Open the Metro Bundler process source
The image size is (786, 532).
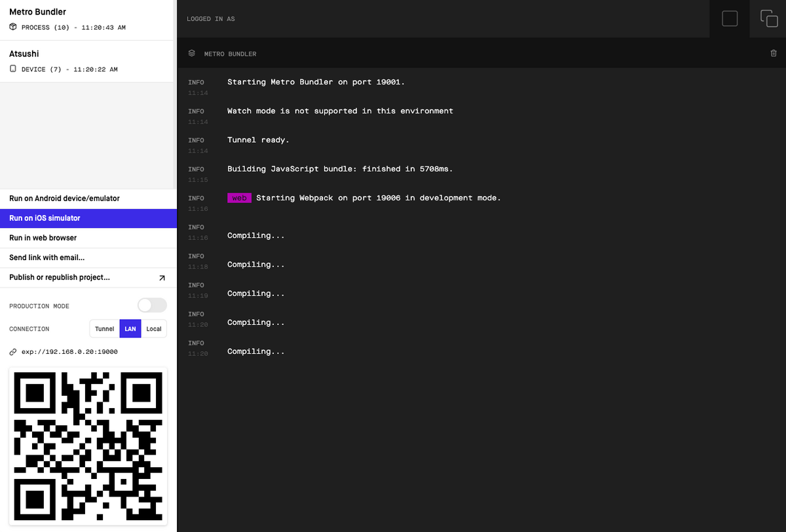[86, 20]
